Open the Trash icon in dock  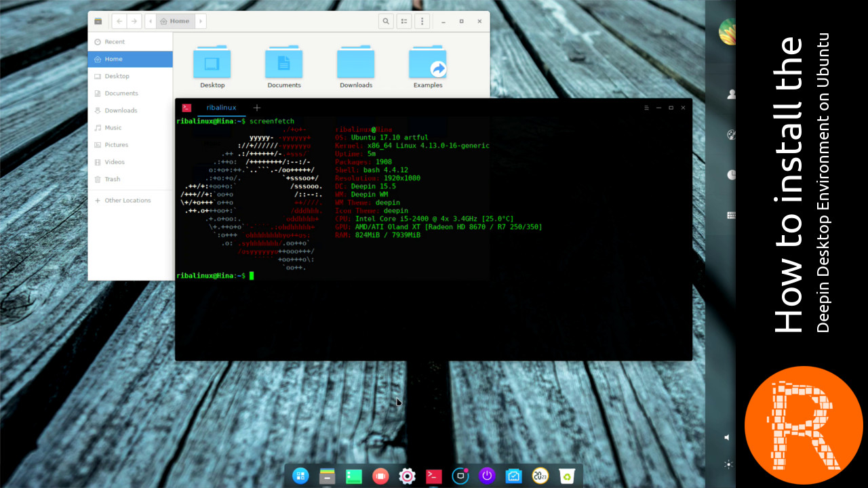tap(567, 476)
